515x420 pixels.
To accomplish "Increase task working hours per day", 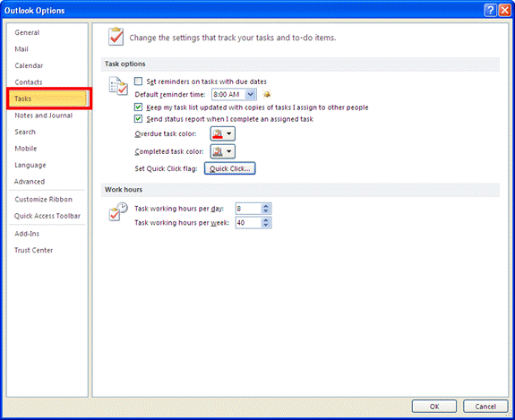I will [x=266, y=206].
